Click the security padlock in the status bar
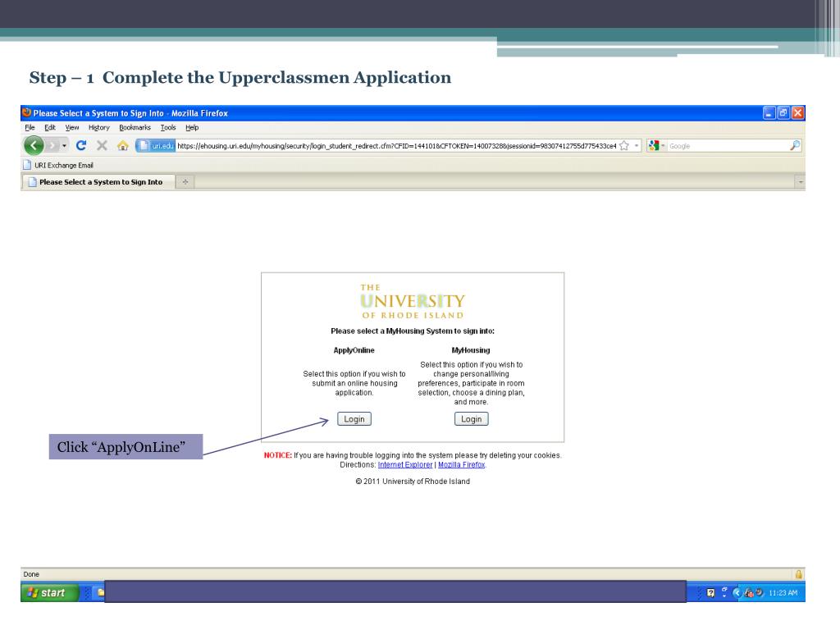The image size is (840, 630). (x=798, y=574)
